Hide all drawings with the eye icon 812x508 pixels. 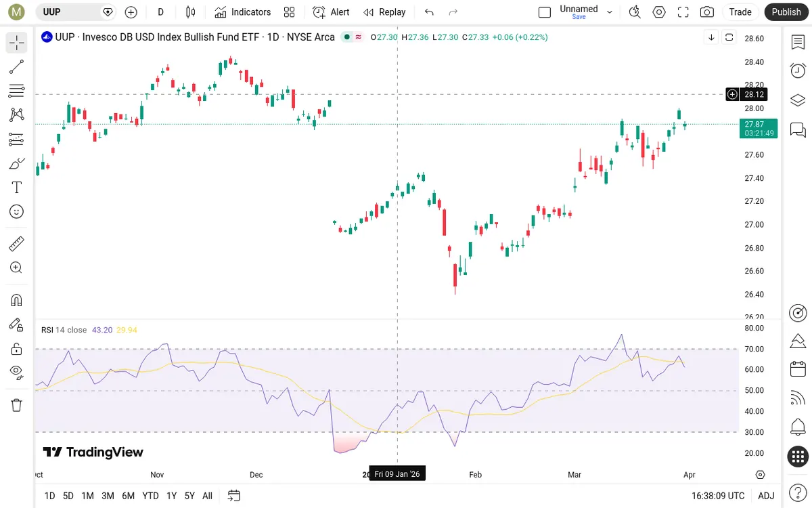pos(17,371)
